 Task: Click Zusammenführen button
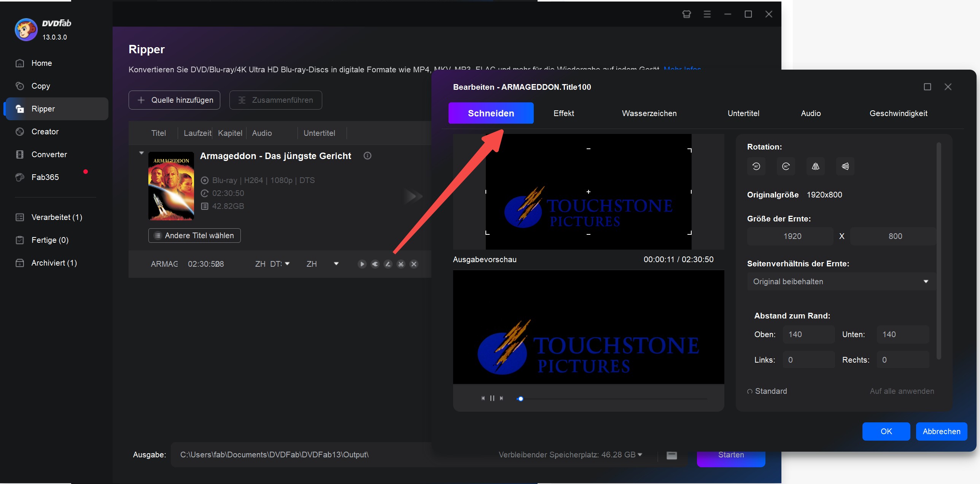(275, 100)
